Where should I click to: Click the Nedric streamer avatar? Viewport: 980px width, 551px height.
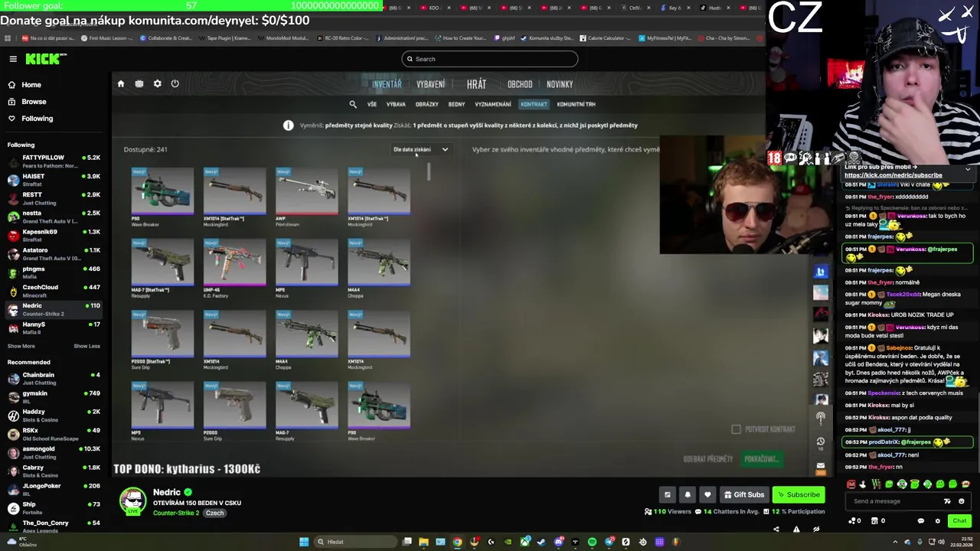[x=132, y=501]
